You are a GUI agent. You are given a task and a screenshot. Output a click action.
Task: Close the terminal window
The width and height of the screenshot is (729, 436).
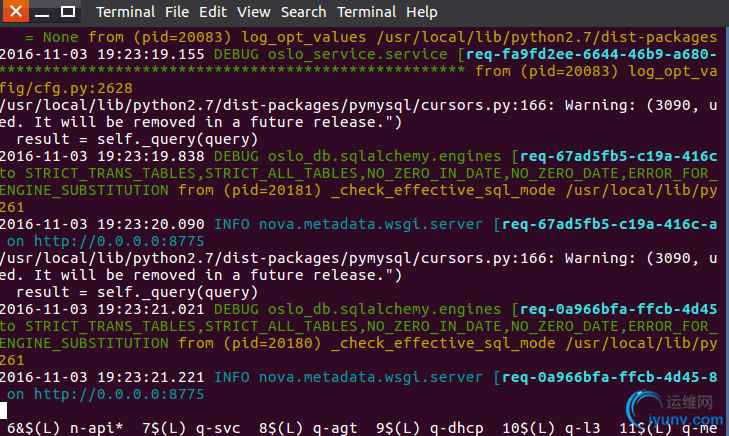point(13,13)
